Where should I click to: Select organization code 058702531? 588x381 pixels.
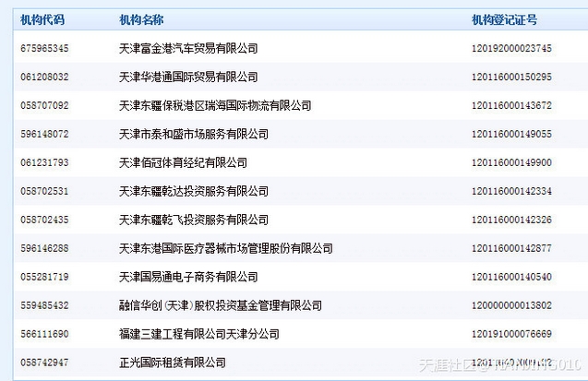coord(44,191)
